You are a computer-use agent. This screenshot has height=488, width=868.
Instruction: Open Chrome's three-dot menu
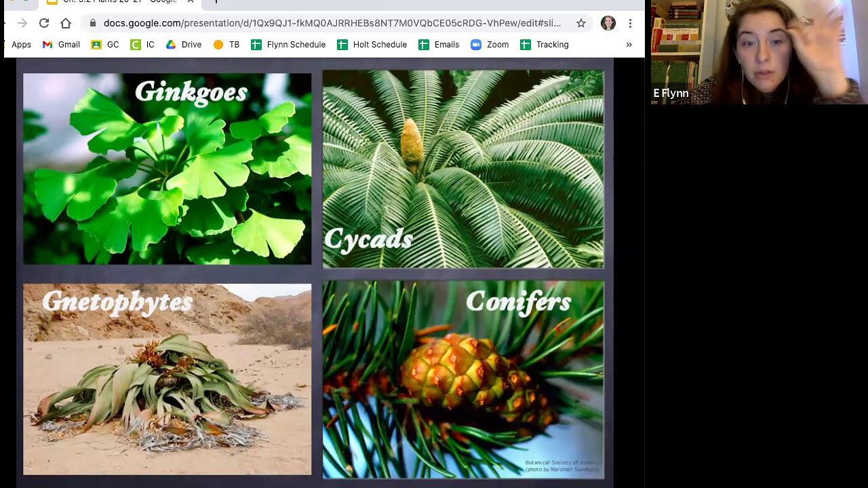630,23
